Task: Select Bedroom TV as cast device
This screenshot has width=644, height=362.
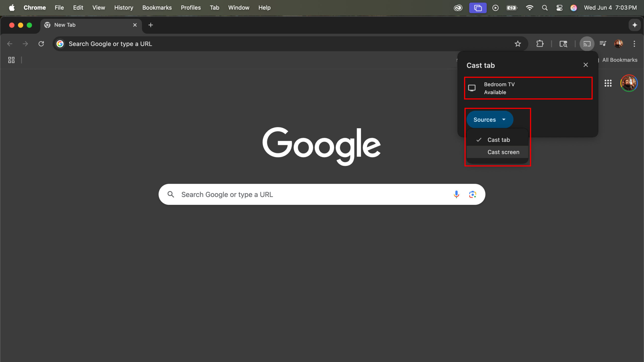Action: click(x=528, y=88)
